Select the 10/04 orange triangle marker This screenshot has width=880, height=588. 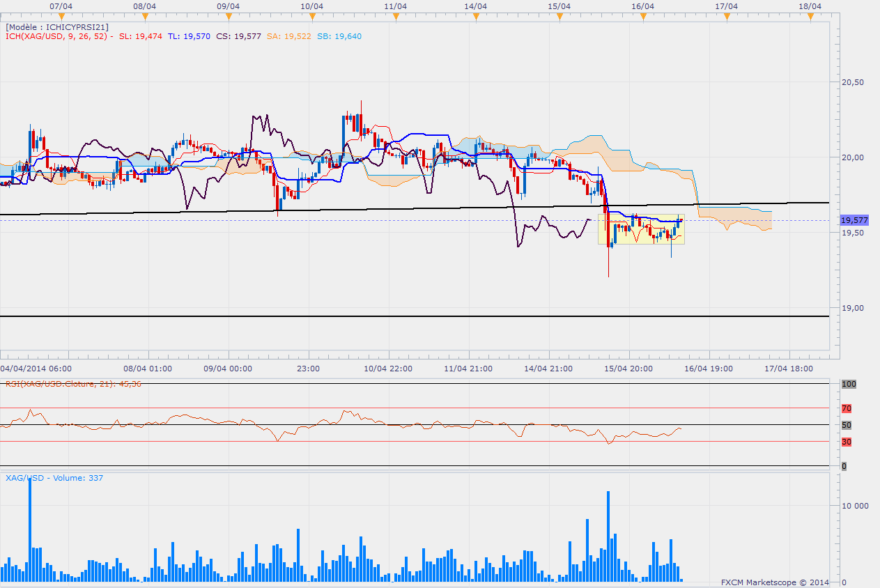click(311, 15)
